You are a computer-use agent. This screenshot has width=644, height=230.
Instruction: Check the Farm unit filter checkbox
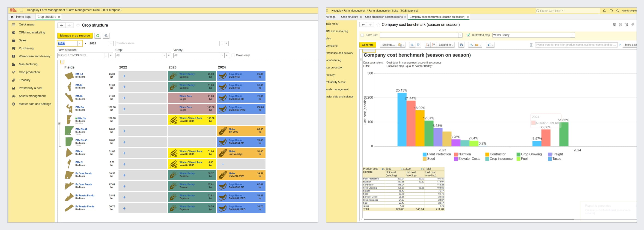(362, 35)
